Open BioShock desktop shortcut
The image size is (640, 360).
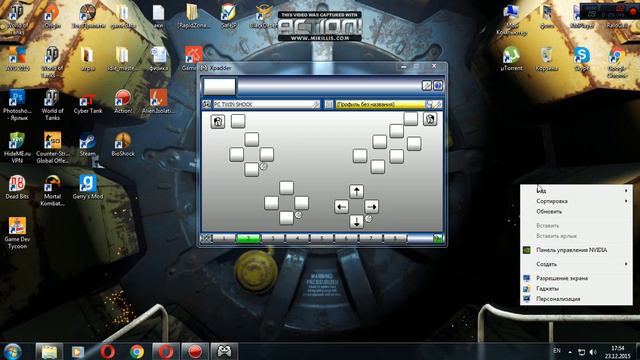(x=123, y=145)
